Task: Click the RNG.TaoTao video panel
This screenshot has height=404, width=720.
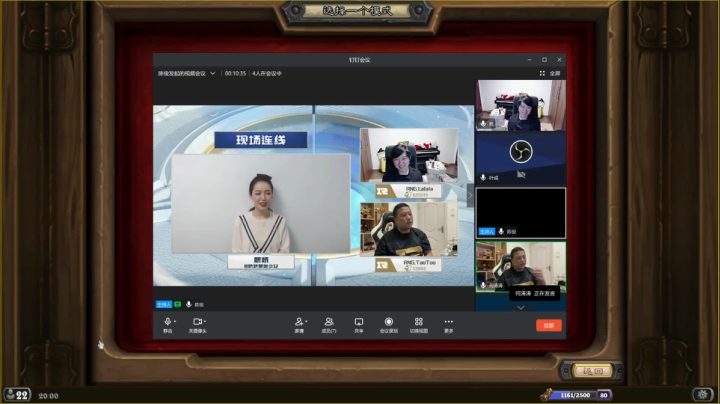Action: point(409,229)
